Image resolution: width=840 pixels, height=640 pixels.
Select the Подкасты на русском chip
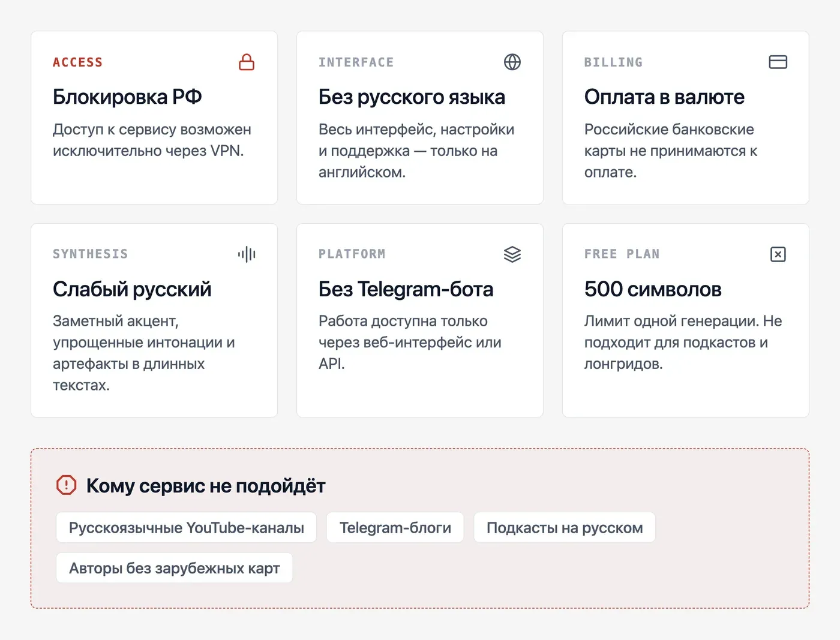(565, 528)
